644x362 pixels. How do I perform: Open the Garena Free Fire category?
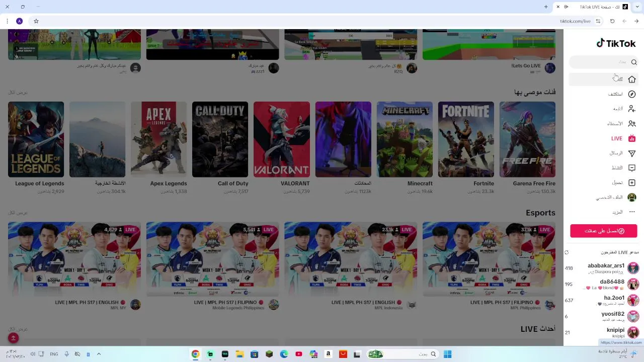pos(527,139)
